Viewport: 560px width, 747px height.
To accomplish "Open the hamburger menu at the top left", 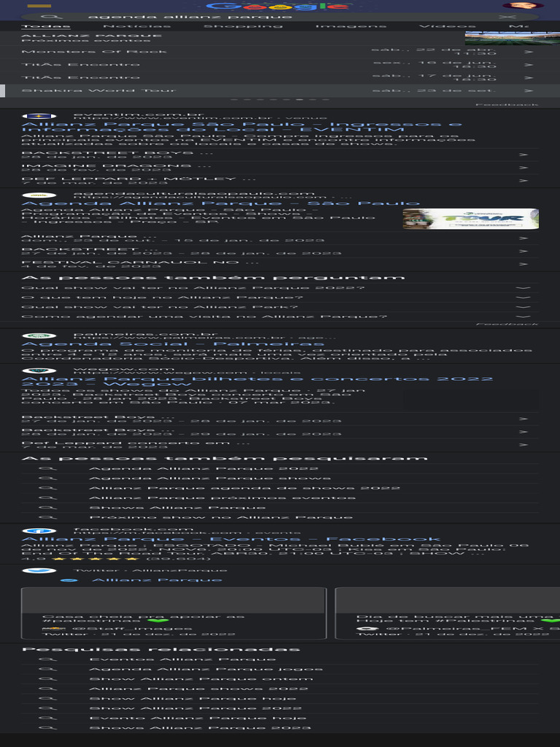I will [x=39, y=6].
